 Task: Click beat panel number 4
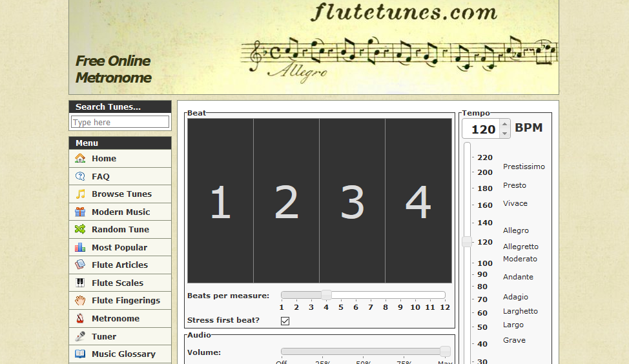point(418,201)
